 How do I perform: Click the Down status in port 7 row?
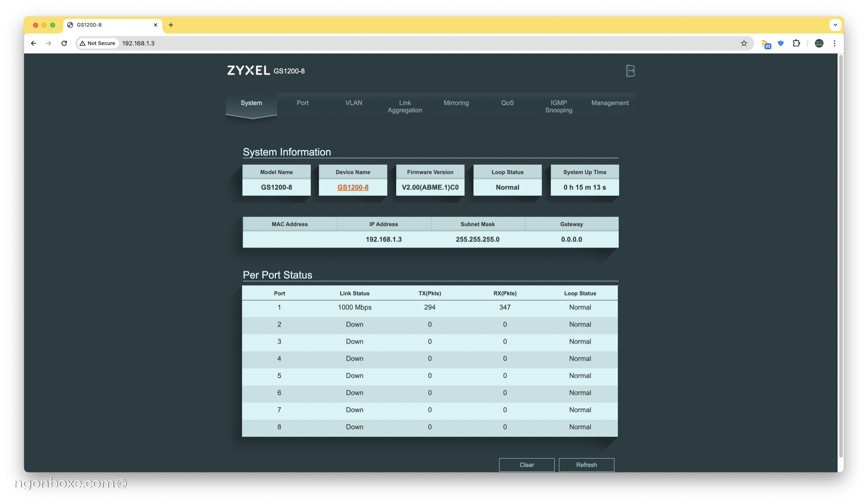[x=354, y=410]
